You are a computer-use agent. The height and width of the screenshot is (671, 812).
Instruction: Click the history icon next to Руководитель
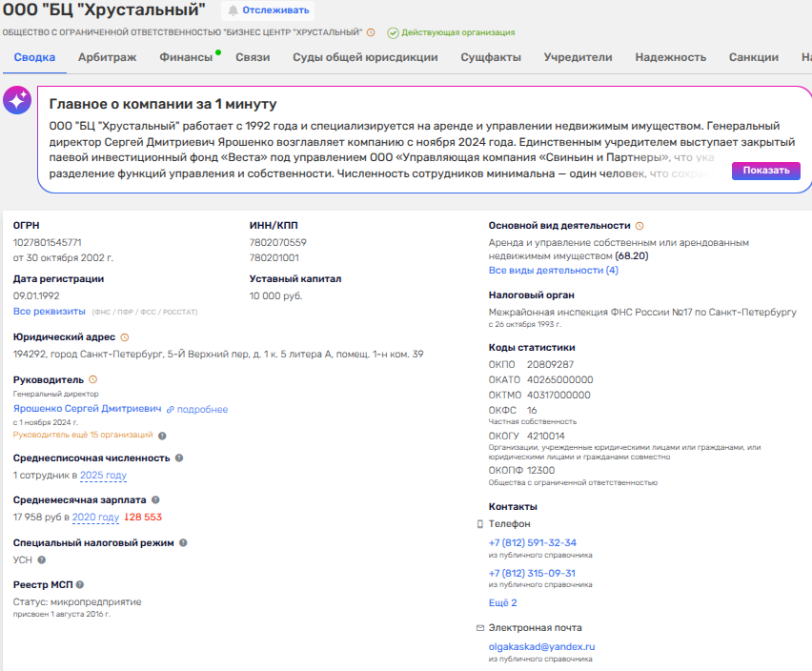pos(92,379)
